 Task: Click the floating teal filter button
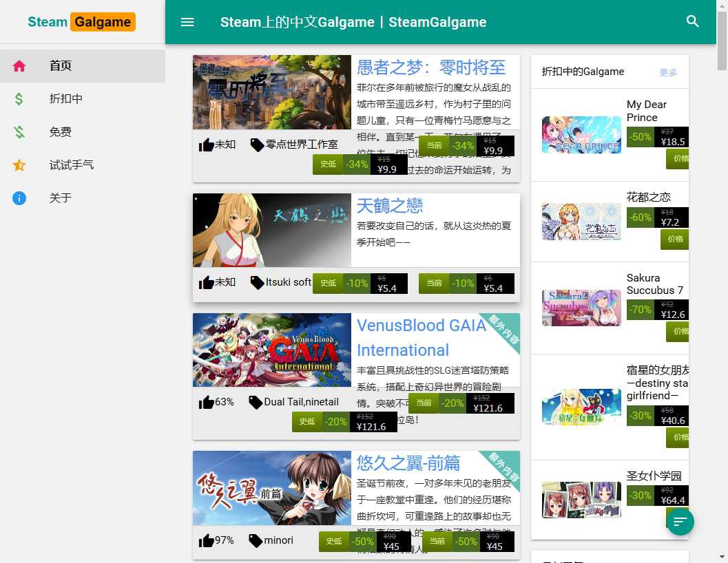click(680, 521)
